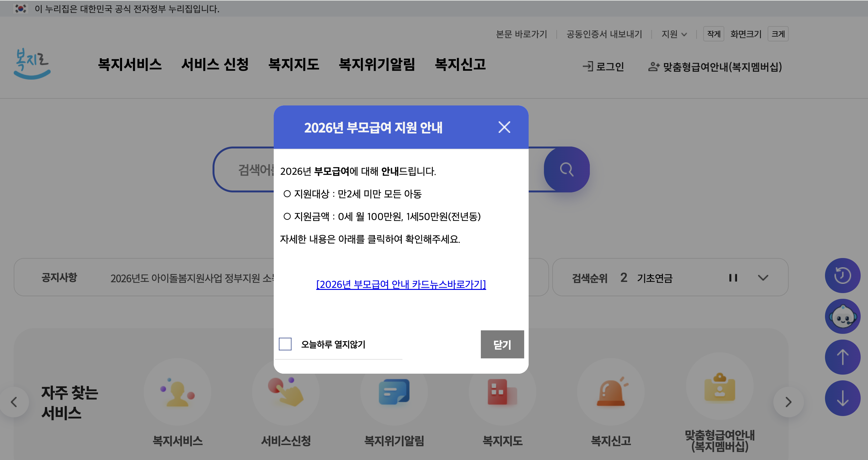Open the 2026년 부모급여 안내 카드뉴스 link
This screenshot has height=460, width=868.
click(401, 284)
